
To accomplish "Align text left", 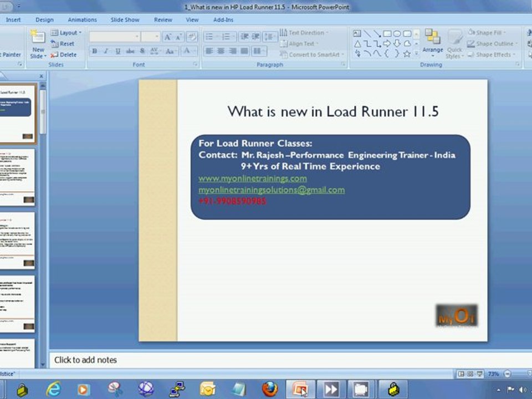I will click(209, 51).
